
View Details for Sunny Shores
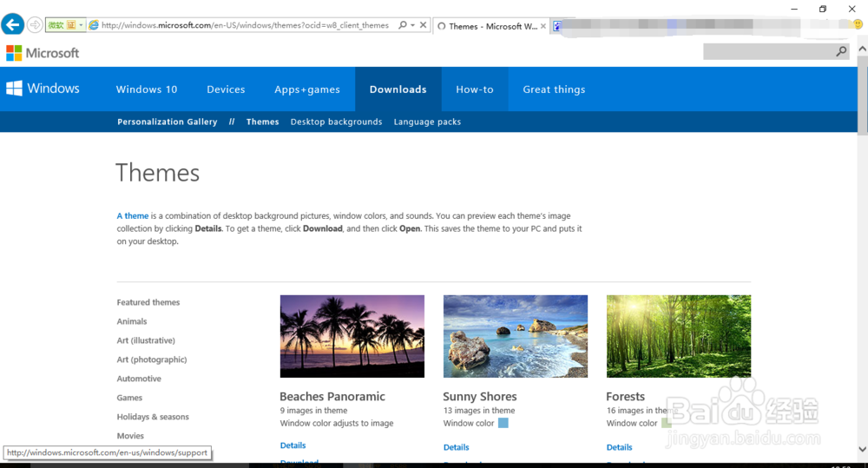click(457, 447)
